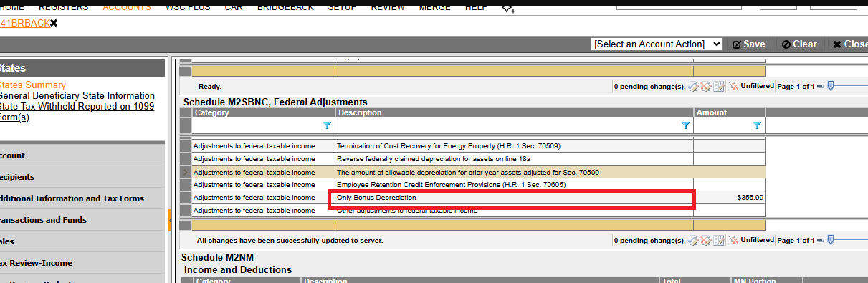Click the save pending changes icon in upper grid toolbar

tap(692, 86)
